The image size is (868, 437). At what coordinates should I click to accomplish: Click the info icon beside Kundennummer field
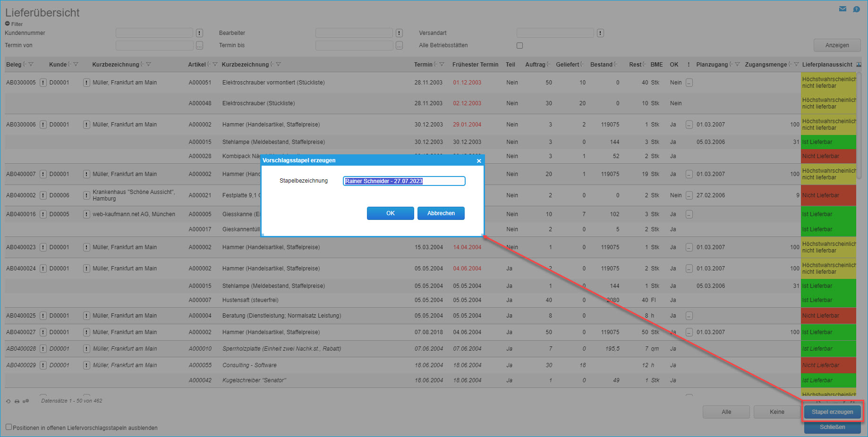(199, 33)
